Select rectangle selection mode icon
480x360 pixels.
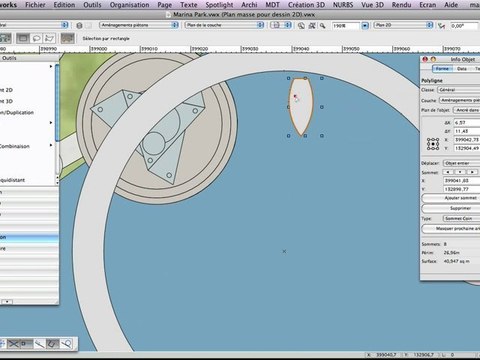pyautogui.click(x=23, y=38)
